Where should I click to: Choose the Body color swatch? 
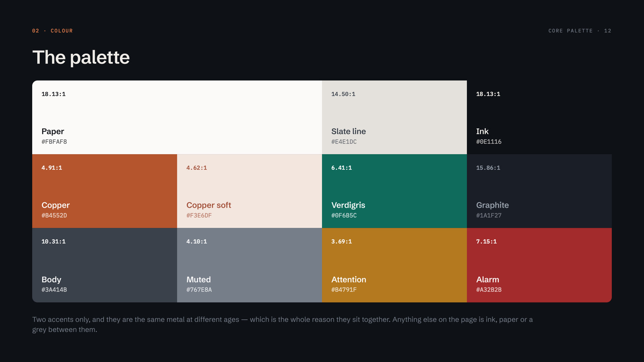click(105, 265)
